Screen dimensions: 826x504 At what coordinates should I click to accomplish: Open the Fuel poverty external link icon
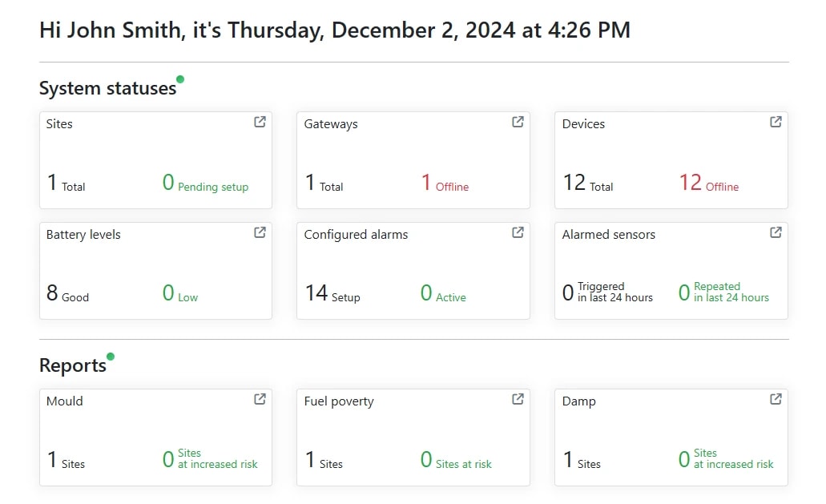tap(517, 398)
